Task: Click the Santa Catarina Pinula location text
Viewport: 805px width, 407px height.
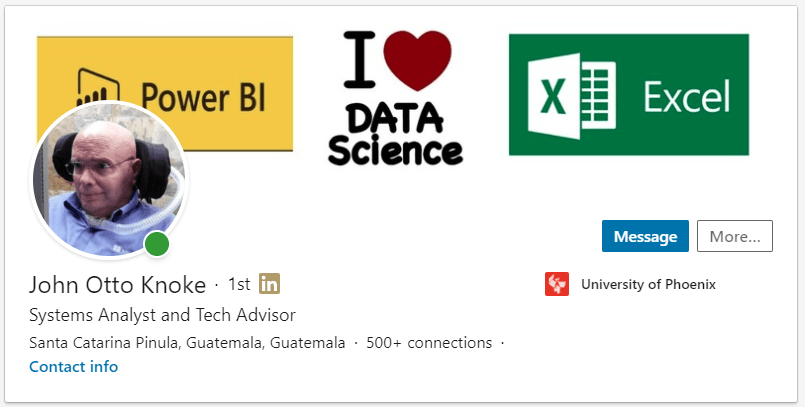Action: click(x=187, y=343)
